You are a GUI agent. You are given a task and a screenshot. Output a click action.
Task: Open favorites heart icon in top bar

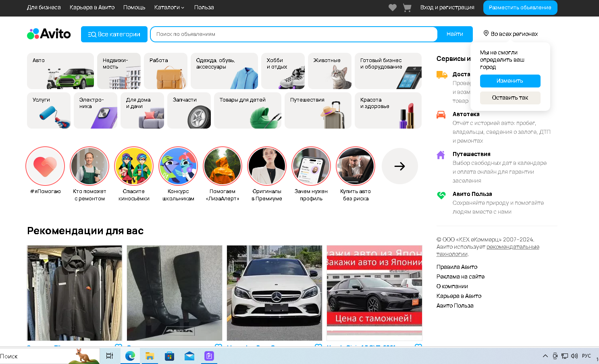pos(392,8)
